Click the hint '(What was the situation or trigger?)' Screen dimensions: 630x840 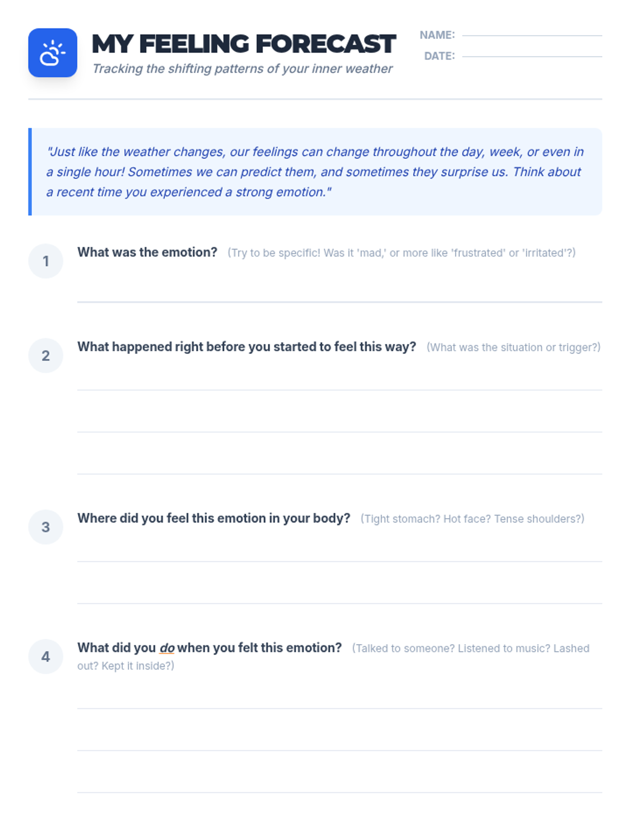[x=513, y=347]
